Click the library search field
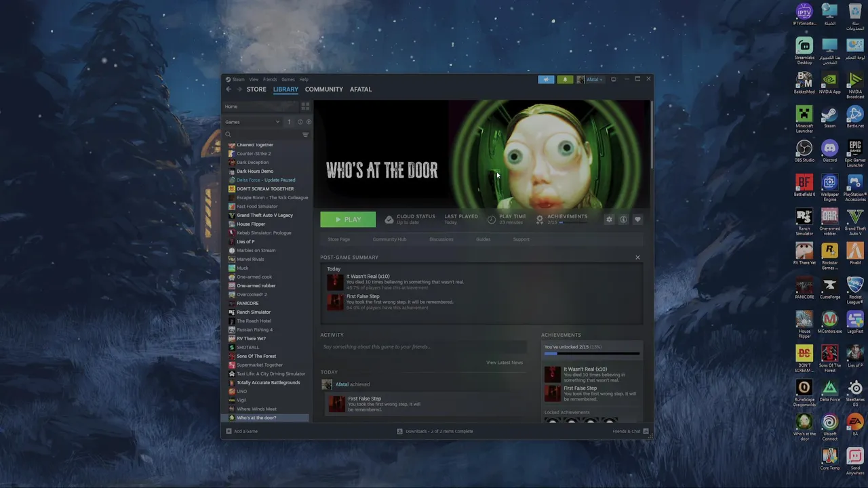The height and width of the screenshot is (488, 868). point(262,134)
